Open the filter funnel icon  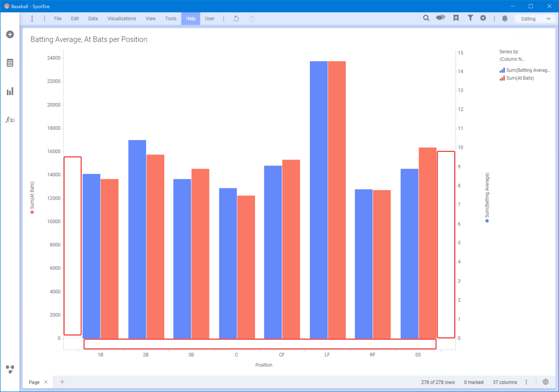[x=470, y=18]
